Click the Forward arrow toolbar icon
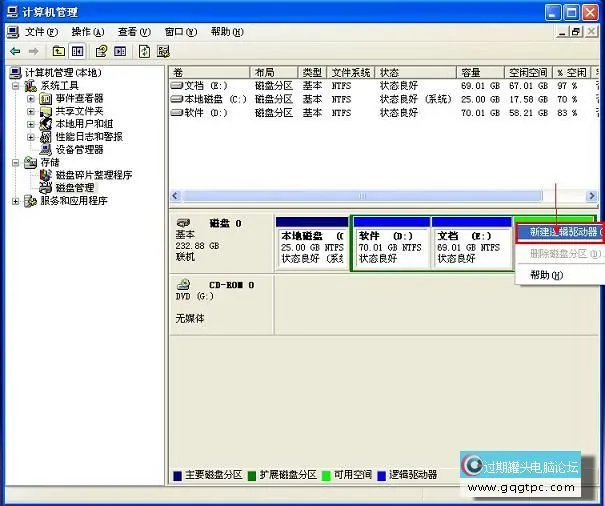Image resolution: width=605 pixels, height=506 pixels. 34,51
